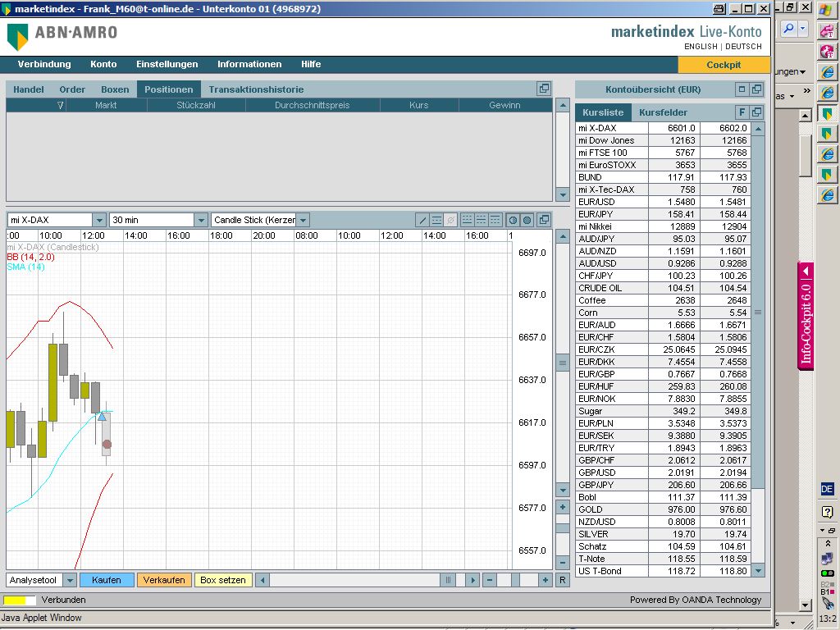
Task: Switch to the Transaktionshistorie tab
Action: (x=256, y=89)
